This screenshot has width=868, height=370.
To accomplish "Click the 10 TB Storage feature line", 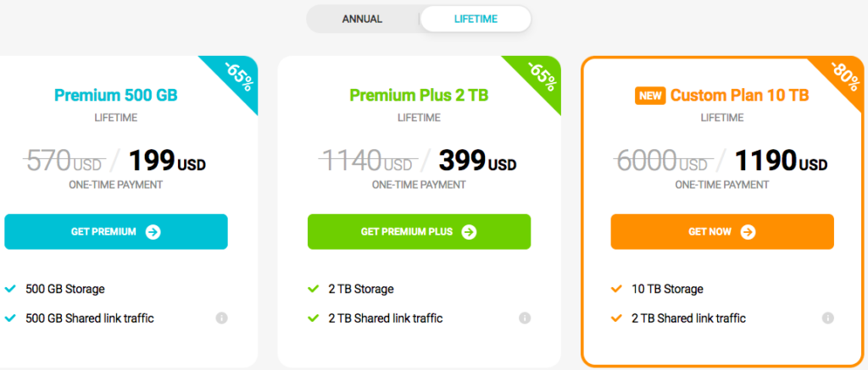I will 667,289.
